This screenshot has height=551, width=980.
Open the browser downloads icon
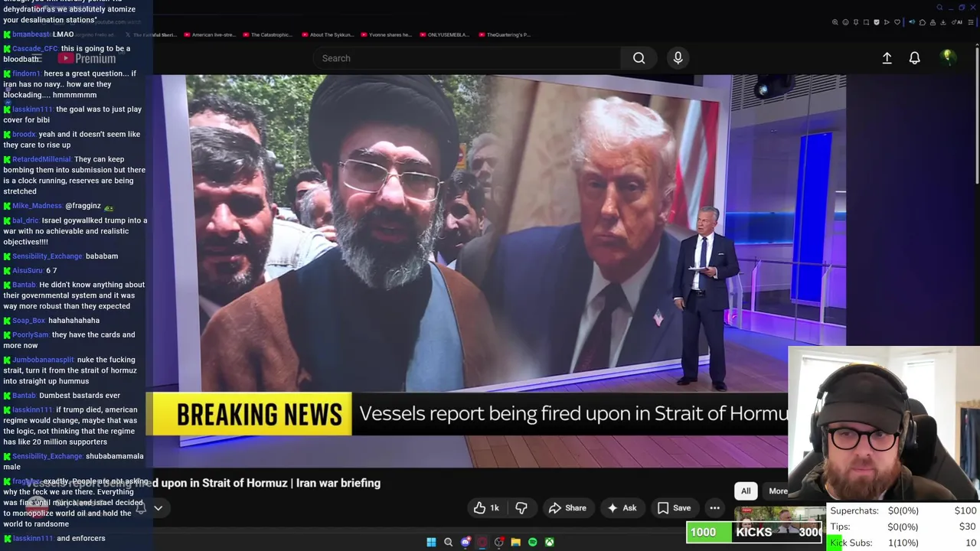pos(943,22)
